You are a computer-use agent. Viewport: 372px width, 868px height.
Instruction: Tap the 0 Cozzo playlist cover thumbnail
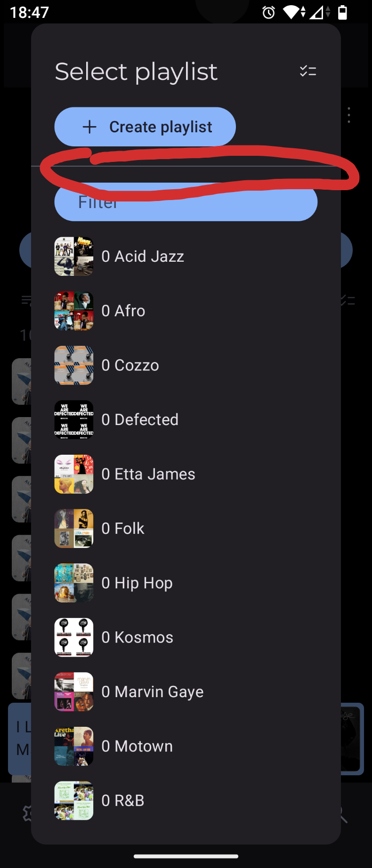[74, 365]
